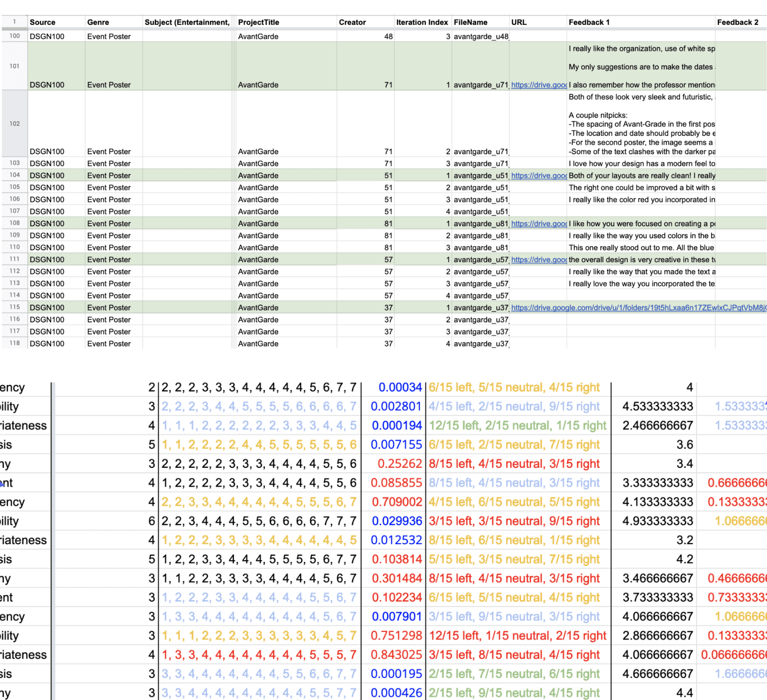Select Iteration Index 4 in row 114
Screen dimensions: 767x700
(423, 295)
